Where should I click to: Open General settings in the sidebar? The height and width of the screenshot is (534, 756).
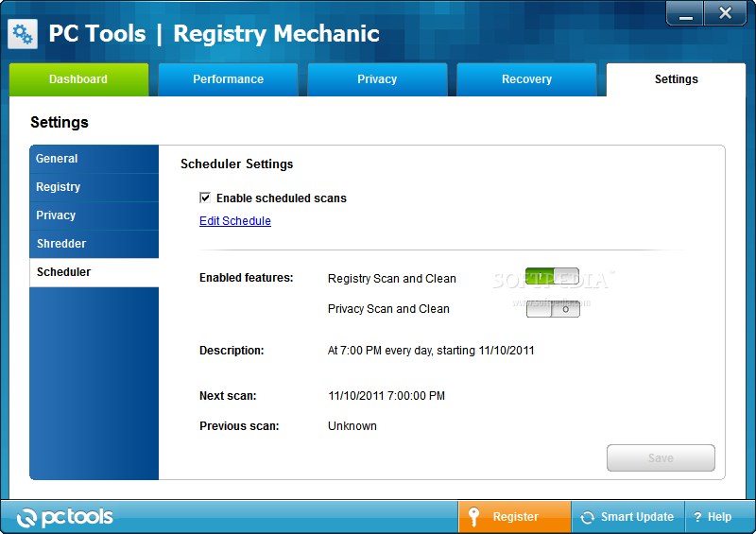(94, 159)
